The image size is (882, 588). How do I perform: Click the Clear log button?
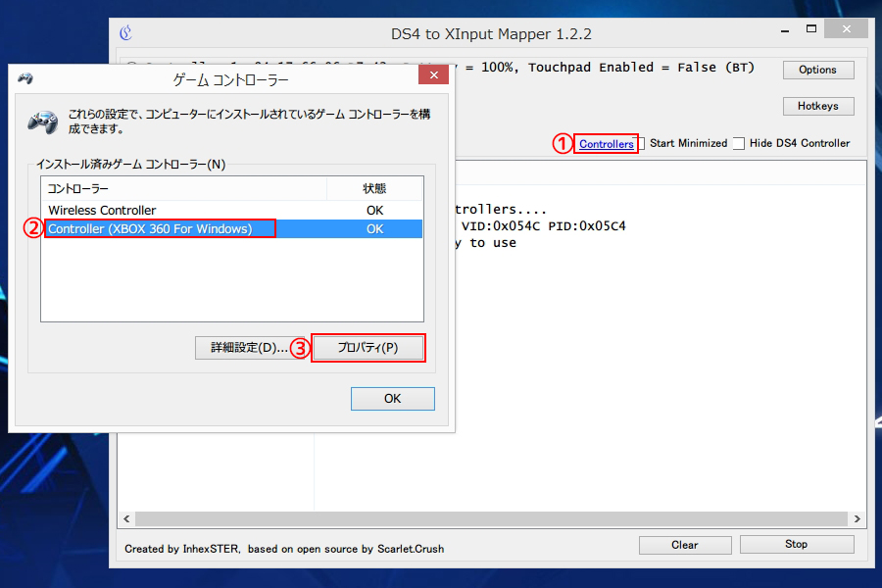(x=685, y=545)
